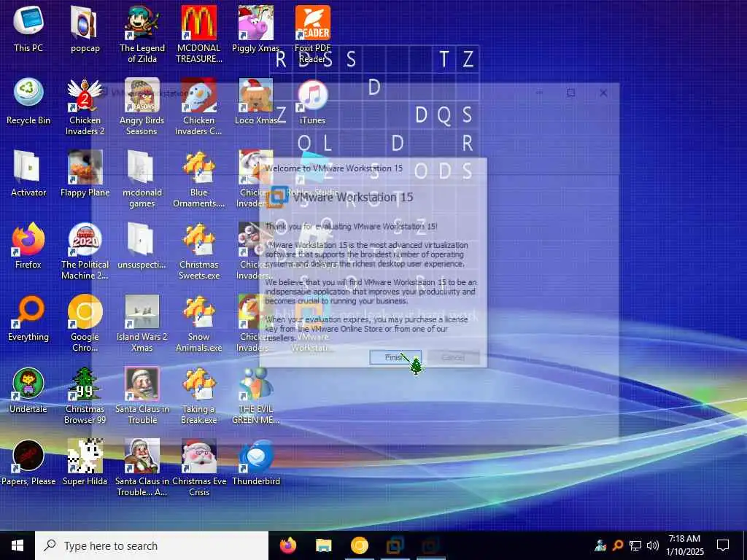Select Christmas Sweets.exe icon

[199, 251]
